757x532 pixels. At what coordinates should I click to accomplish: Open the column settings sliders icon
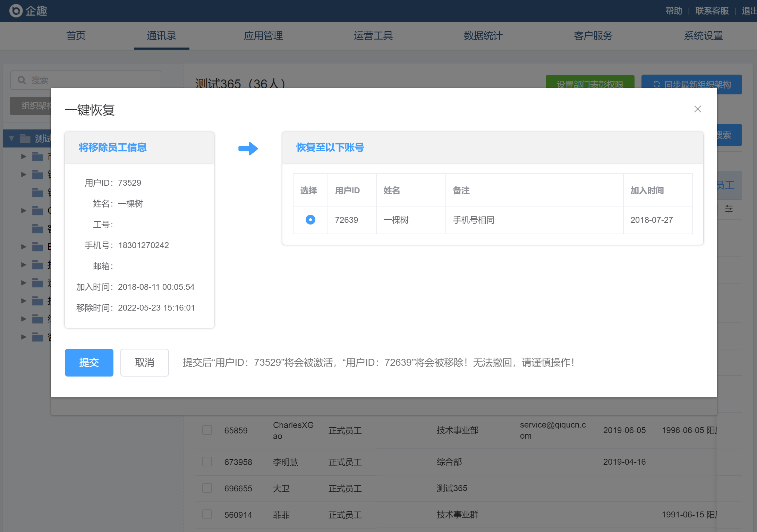(x=729, y=209)
